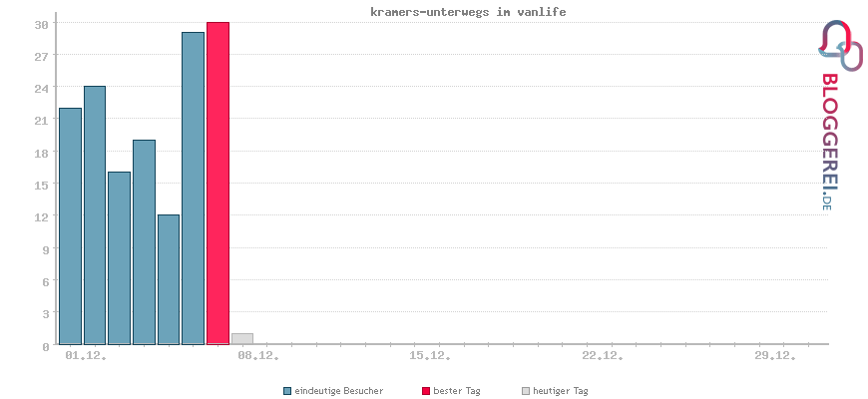868x399 pixels.
Task: Click the blue 'eindeutige Besucher' legend swatch
Action: tap(287, 391)
